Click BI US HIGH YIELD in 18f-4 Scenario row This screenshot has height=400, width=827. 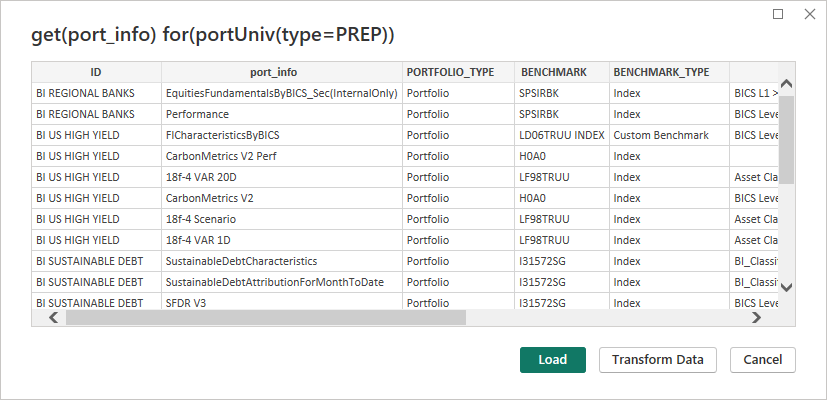pyautogui.click(x=97, y=219)
